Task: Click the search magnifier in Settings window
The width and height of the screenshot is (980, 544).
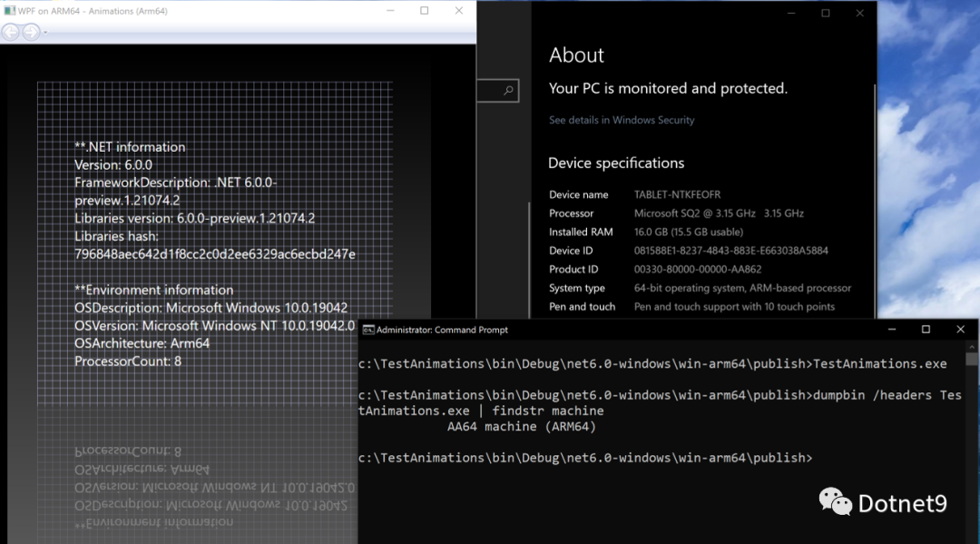Action: [509, 91]
